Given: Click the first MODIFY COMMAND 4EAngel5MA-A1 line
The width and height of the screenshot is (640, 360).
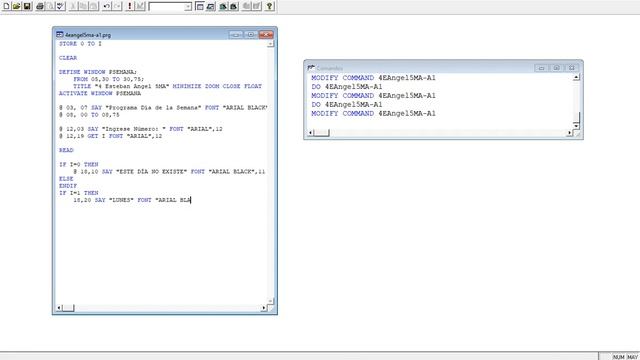Looking at the screenshot, I should click(x=373, y=78).
